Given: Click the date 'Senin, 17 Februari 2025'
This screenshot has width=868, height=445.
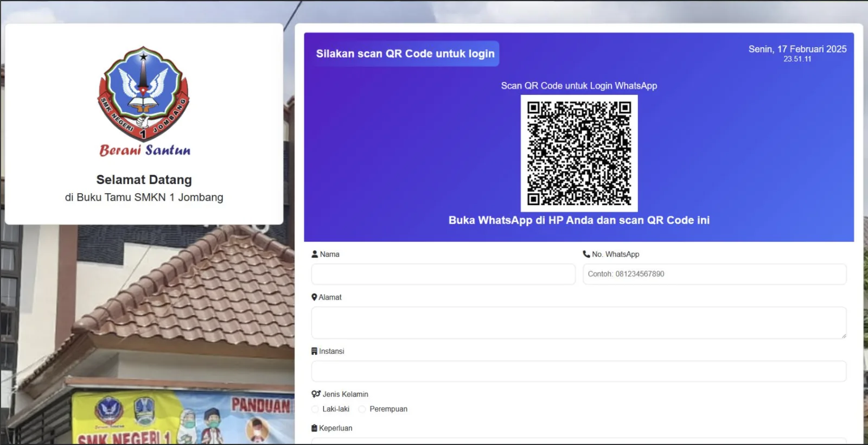Looking at the screenshot, I should point(797,49).
